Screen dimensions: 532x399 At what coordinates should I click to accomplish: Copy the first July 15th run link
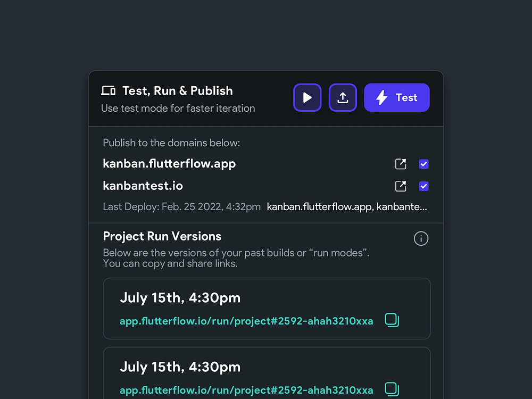click(392, 320)
